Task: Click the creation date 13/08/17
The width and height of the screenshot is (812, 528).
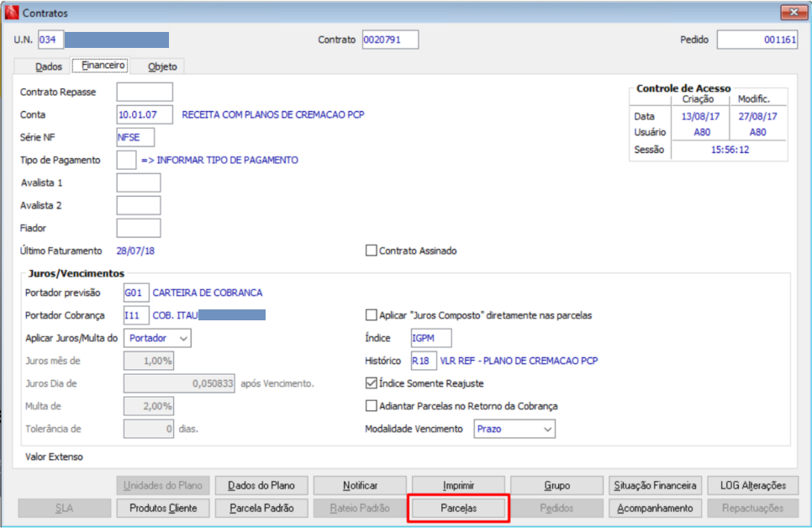Action: [700, 117]
